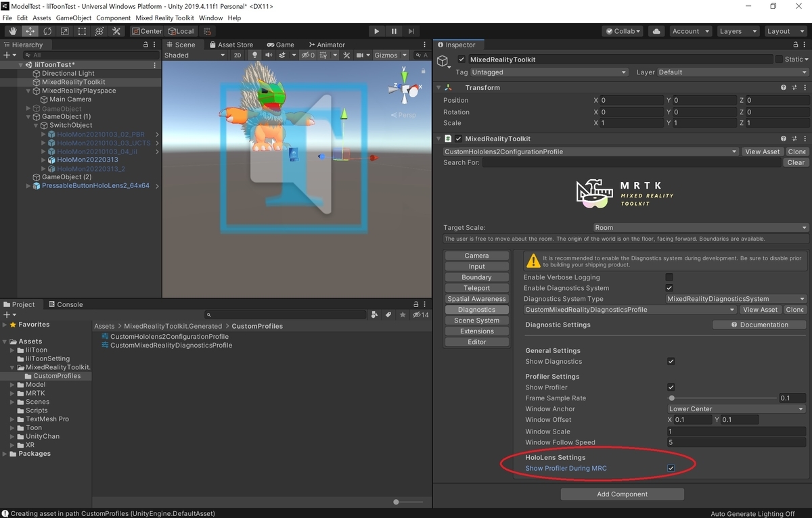
Task: Open the Tag dropdown
Action: point(549,72)
